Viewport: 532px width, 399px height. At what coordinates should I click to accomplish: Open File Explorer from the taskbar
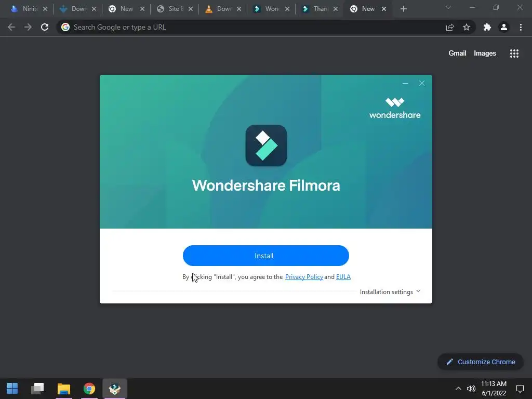[63, 389]
